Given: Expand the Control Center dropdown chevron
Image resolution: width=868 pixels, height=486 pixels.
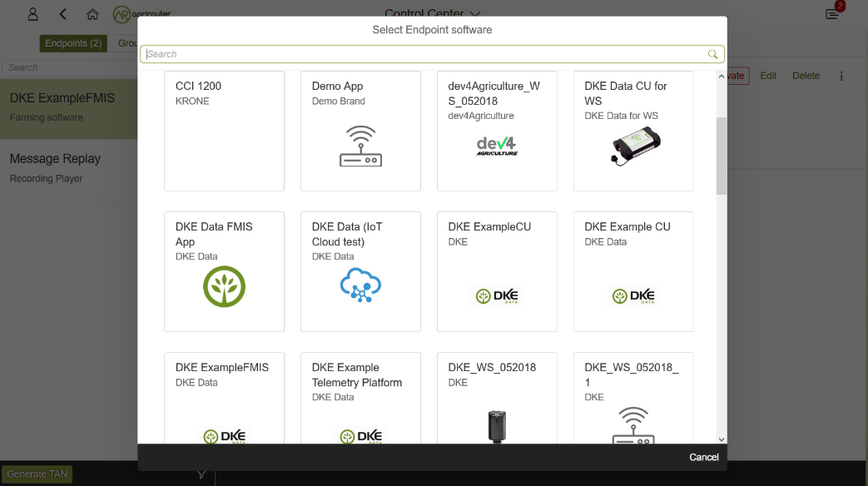Looking at the screenshot, I should tap(475, 14).
